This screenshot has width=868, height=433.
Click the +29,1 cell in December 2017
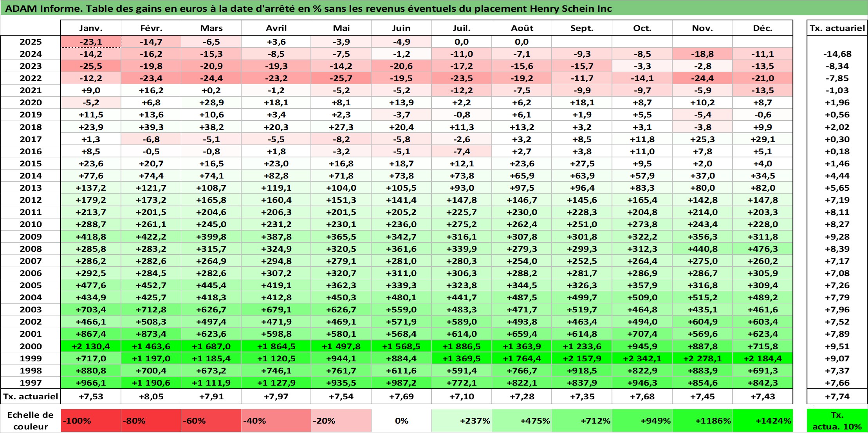(x=763, y=139)
